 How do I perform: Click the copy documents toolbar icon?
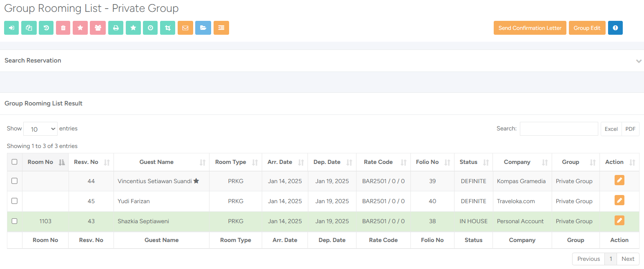tap(29, 28)
